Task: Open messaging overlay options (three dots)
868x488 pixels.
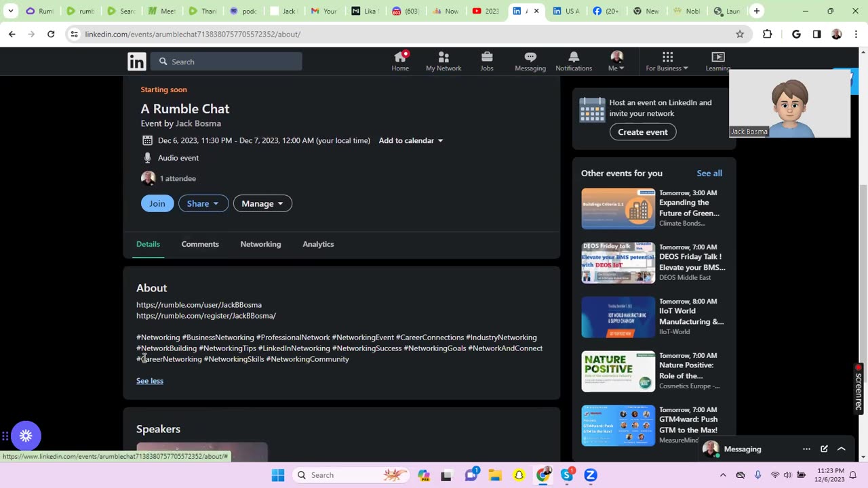Action: coord(806,449)
